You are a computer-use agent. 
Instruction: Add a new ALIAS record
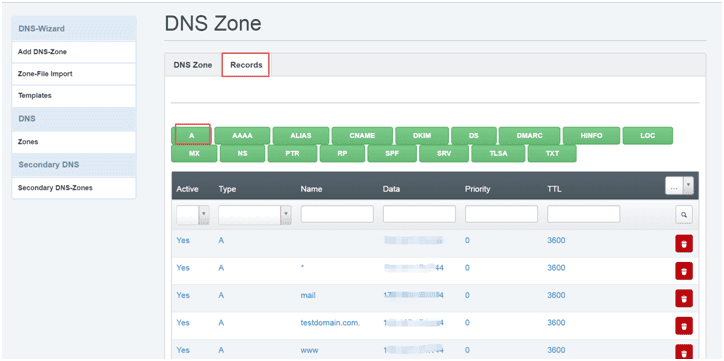pos(301,136)
